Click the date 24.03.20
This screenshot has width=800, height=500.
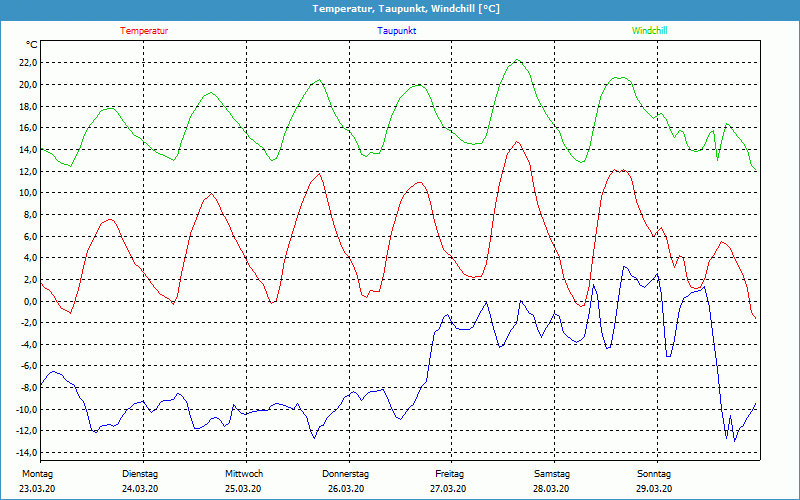click(x=140, y=489)
